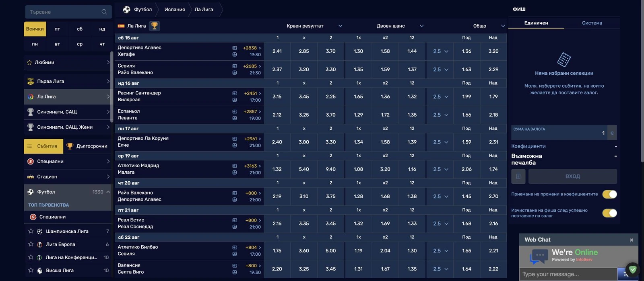This screenshot has width=644, height=281.
Task: Open statistics icon for Расинг Сантандер vs Виляреал
Action: coord(235,100)
